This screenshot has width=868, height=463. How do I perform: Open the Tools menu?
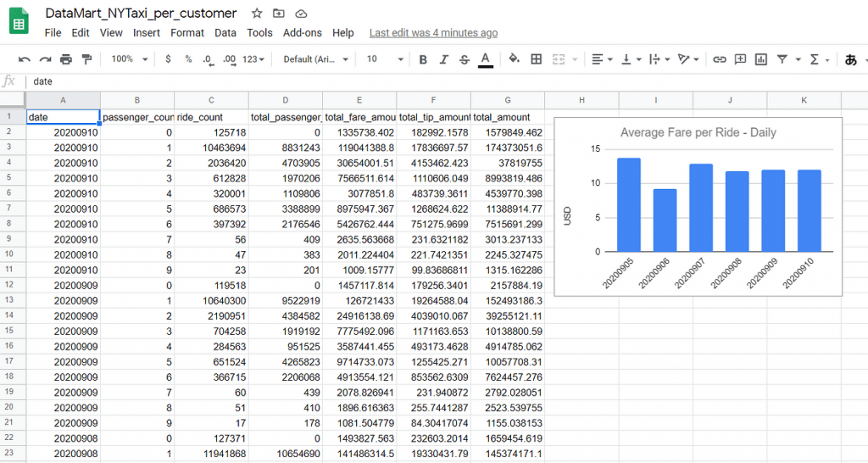(x=259, y=33)
